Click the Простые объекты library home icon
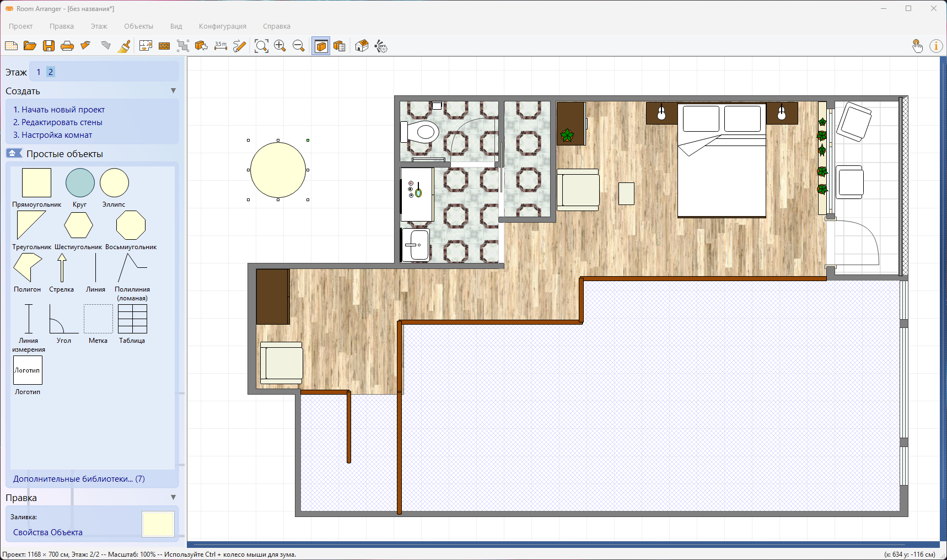Viewport: 947px width, 560px height. click(x=13, y=153)
